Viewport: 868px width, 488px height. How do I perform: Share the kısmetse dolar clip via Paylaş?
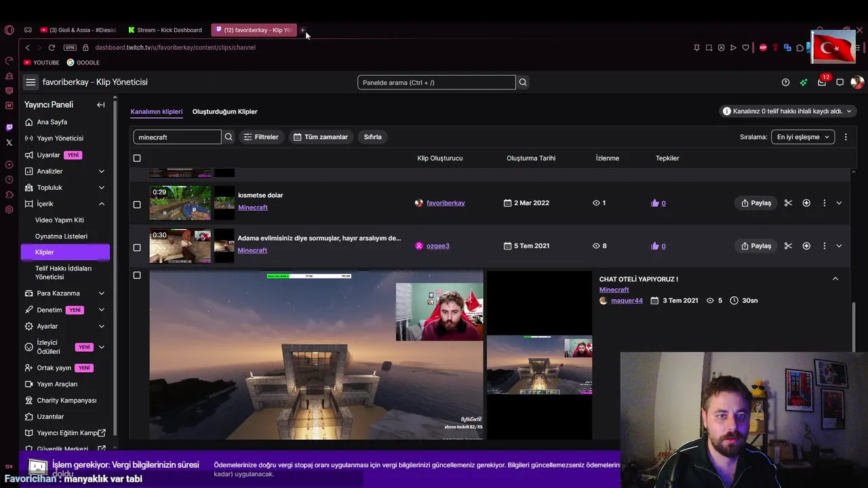point(756,203)
